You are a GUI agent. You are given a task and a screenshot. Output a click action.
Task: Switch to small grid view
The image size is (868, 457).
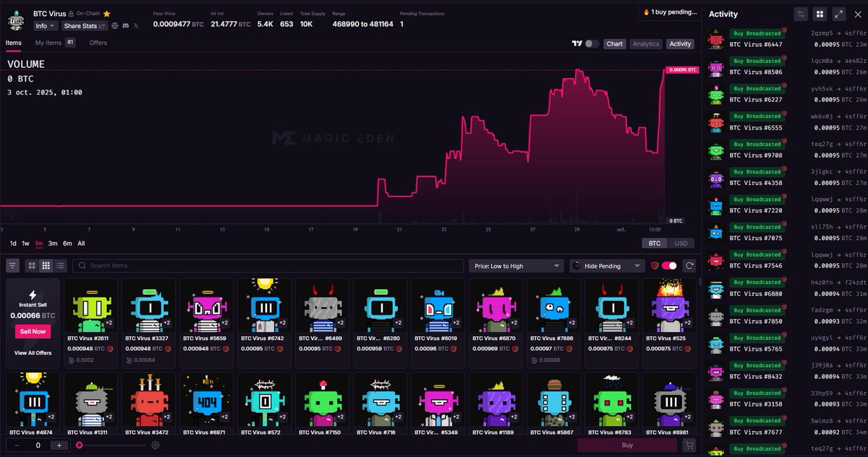[46, 266]
